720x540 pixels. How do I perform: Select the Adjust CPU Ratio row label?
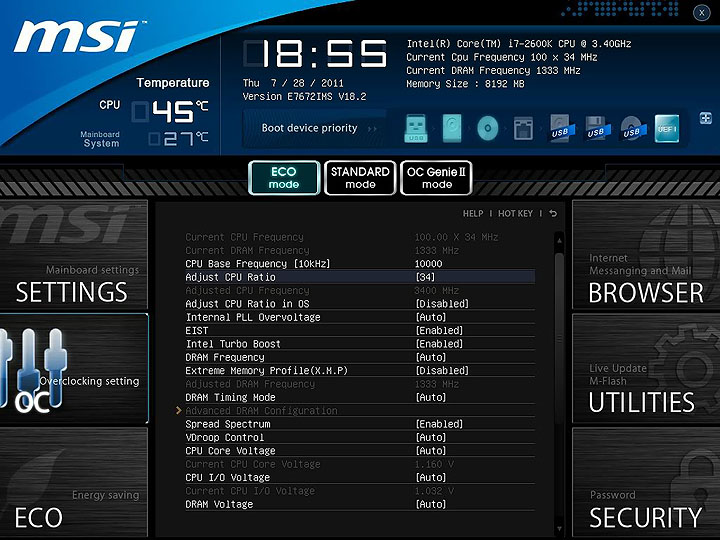point(231,277)
